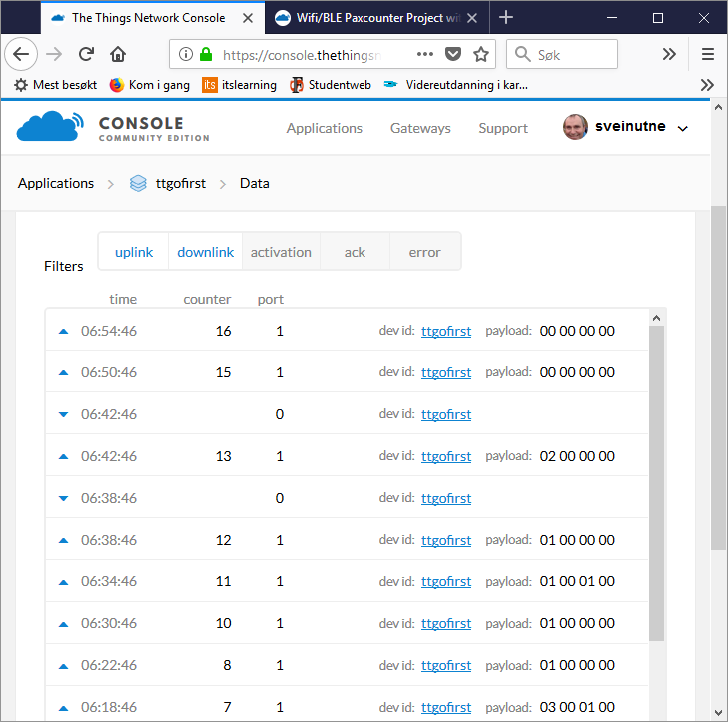Toggle the downlink filter

coord(205,252)
